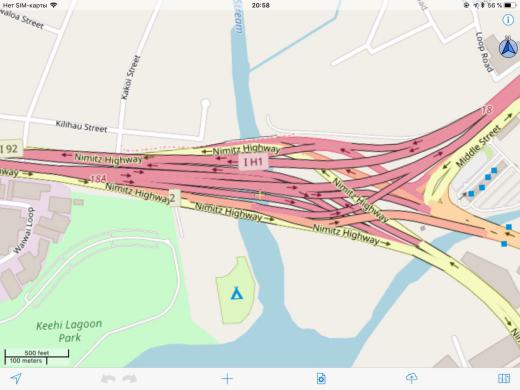Select the Waiwai Loop street label

[x=24, y=231]
